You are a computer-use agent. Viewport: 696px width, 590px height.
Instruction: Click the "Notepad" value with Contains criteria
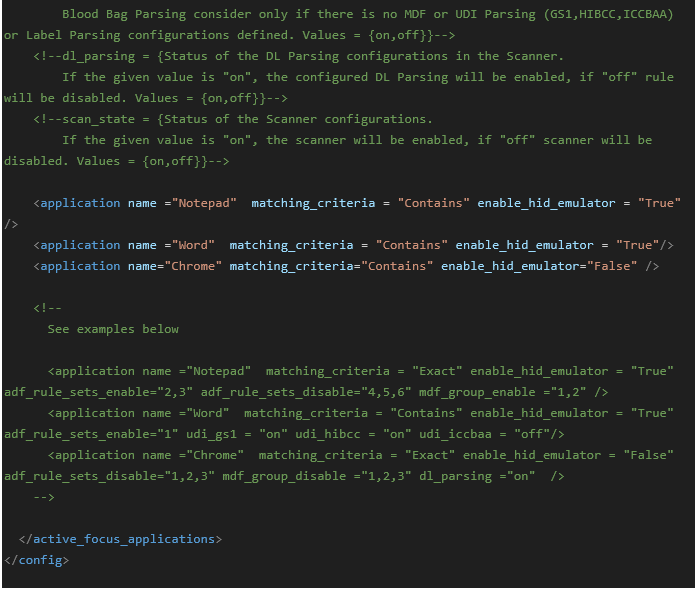click(x=204, y=203)
